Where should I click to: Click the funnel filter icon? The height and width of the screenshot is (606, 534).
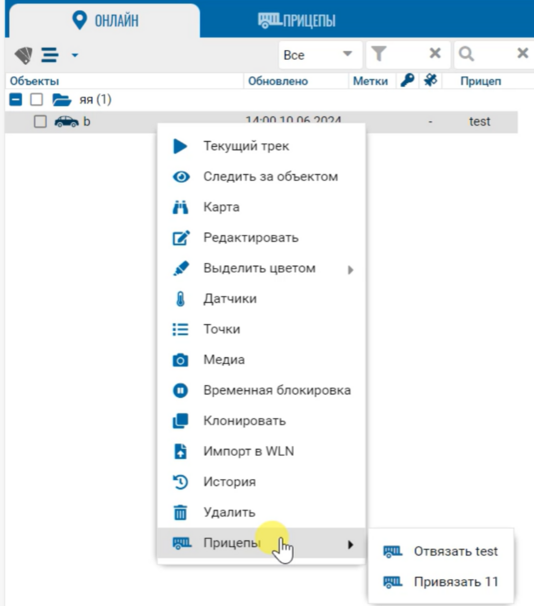[379, 54]
